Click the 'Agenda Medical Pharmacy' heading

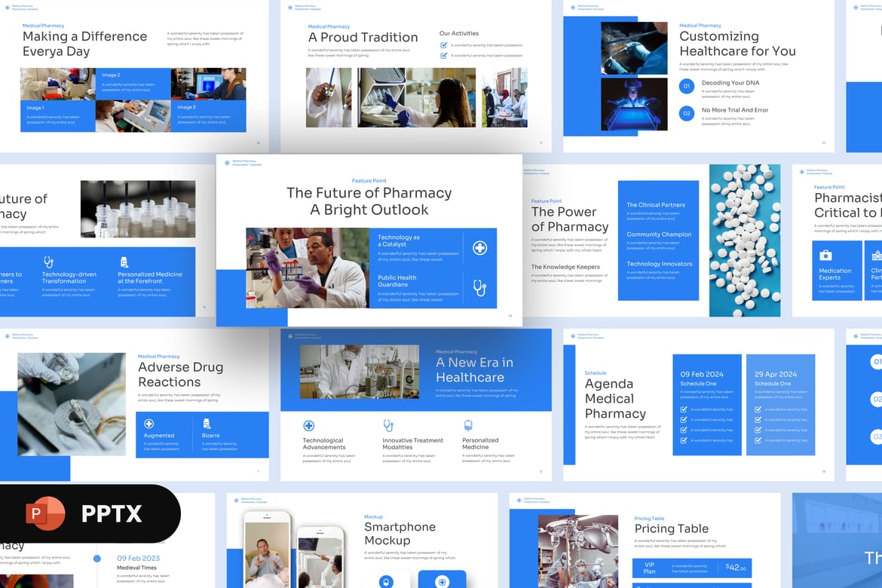[x=615, y=398]
